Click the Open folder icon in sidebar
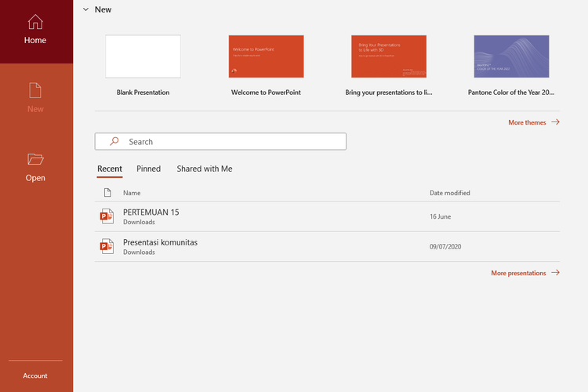 (35, 159)
